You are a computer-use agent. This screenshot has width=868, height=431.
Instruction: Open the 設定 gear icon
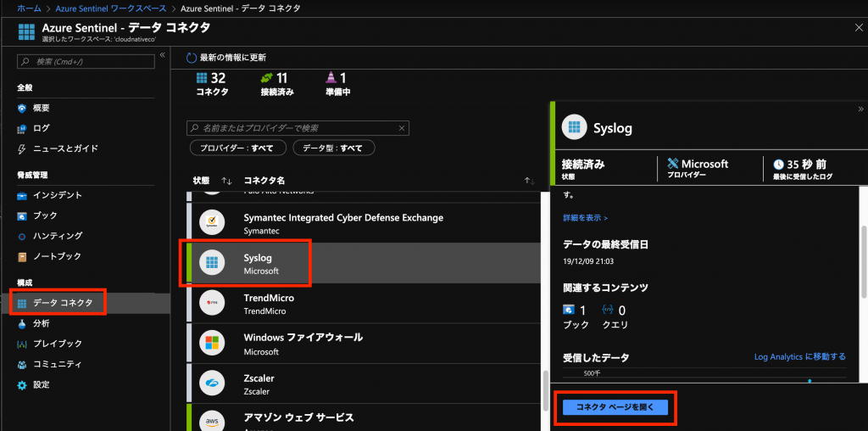pyautogui.click(x=22, y=385)
